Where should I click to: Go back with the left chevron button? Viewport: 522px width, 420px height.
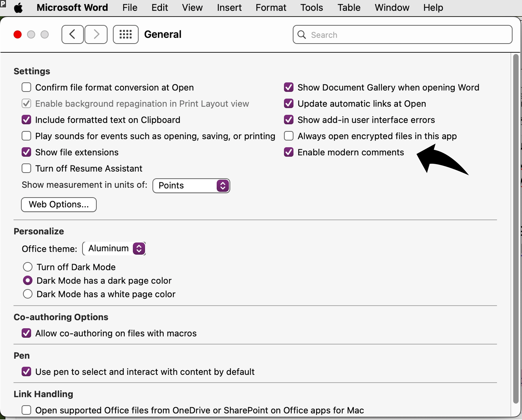tap(72, 34)
